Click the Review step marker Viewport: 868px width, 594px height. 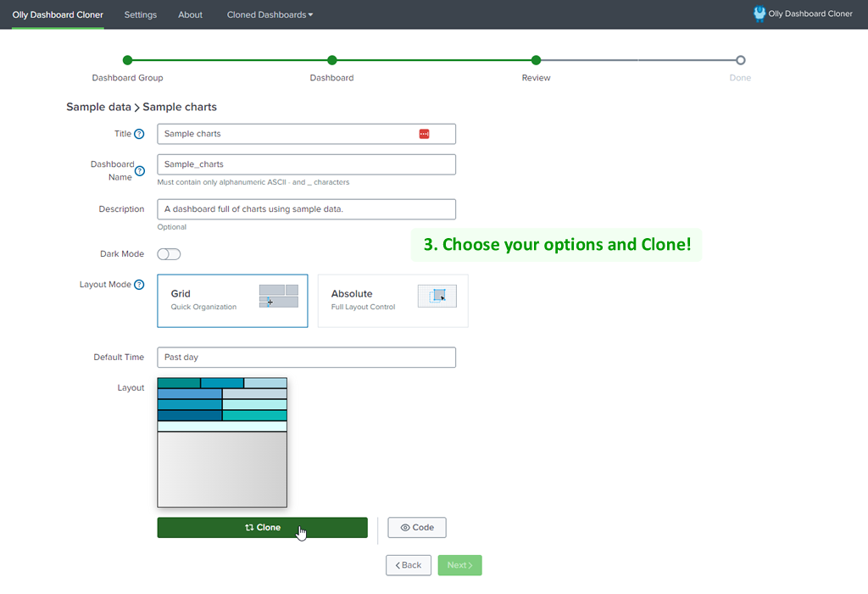(536, 60)
